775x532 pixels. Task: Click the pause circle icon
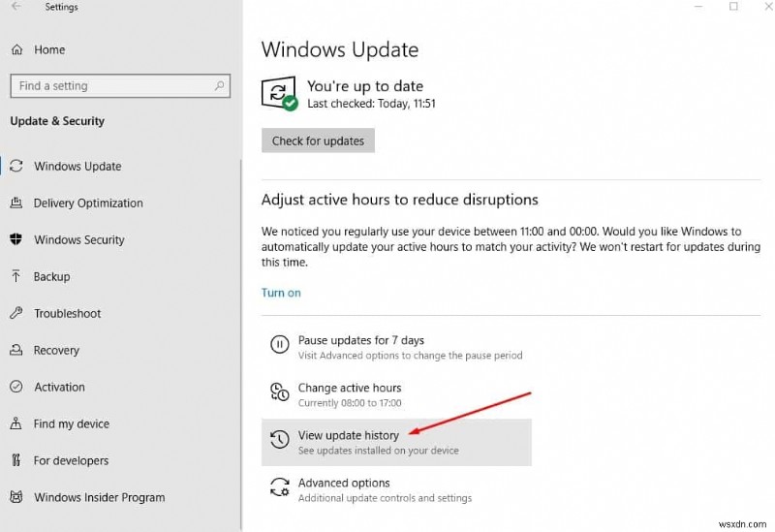pos(279,344)
